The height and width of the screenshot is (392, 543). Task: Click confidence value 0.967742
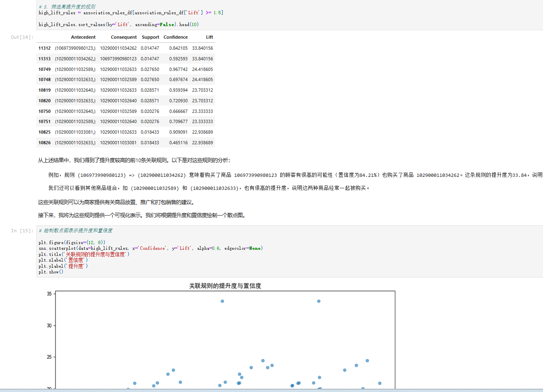pos(178,69)
